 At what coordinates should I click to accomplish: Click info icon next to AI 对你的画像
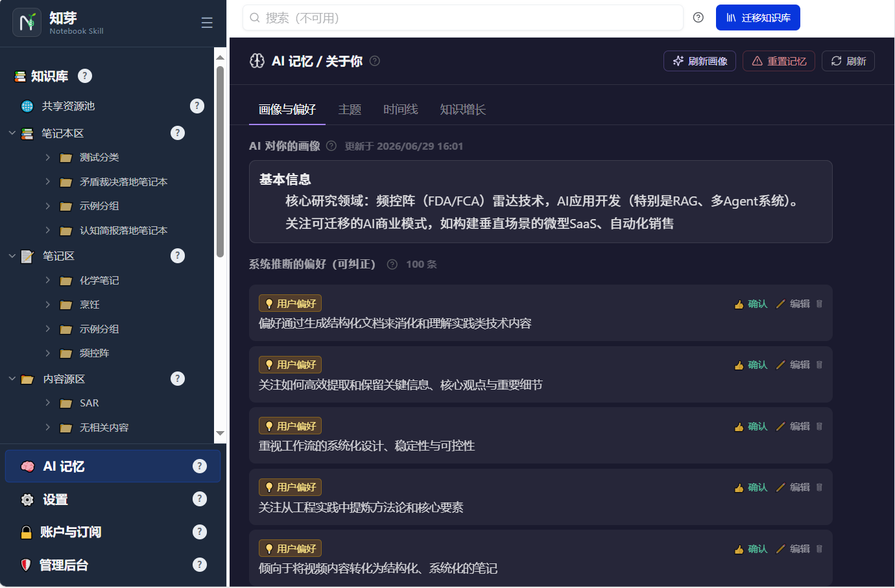tap(331, 146)
